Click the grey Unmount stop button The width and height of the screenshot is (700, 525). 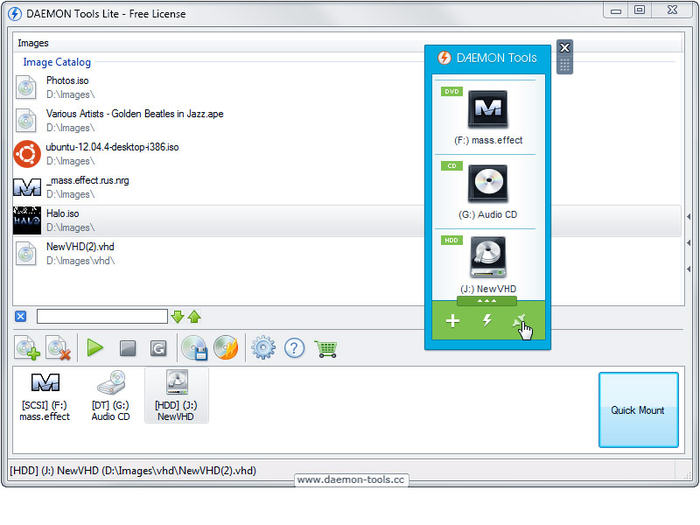[128, 348]
